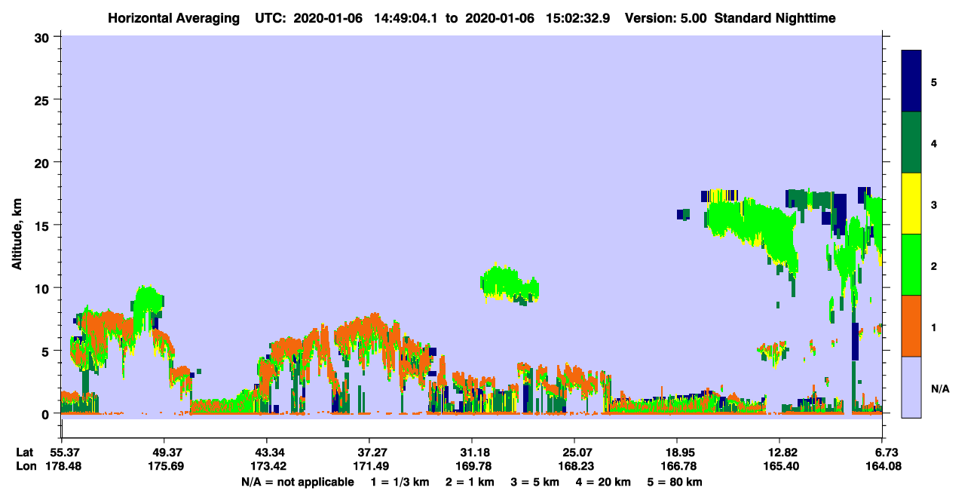Click 'N/A = not applicable' legend text
This screenshot has height=503, width=980.
click(x=298, y=482)
